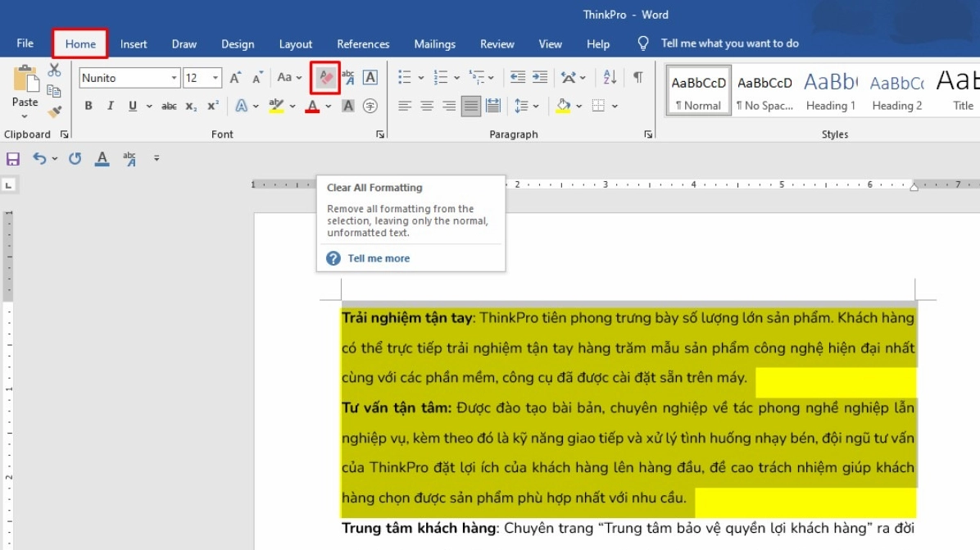Open the Numbering dropdown arrow
The height and width of the screenshot is (550, 980).
pos(457,78)
